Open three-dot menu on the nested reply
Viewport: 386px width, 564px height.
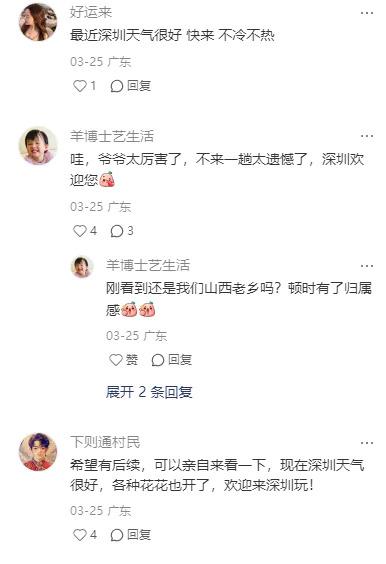click(x=367, y=266)
